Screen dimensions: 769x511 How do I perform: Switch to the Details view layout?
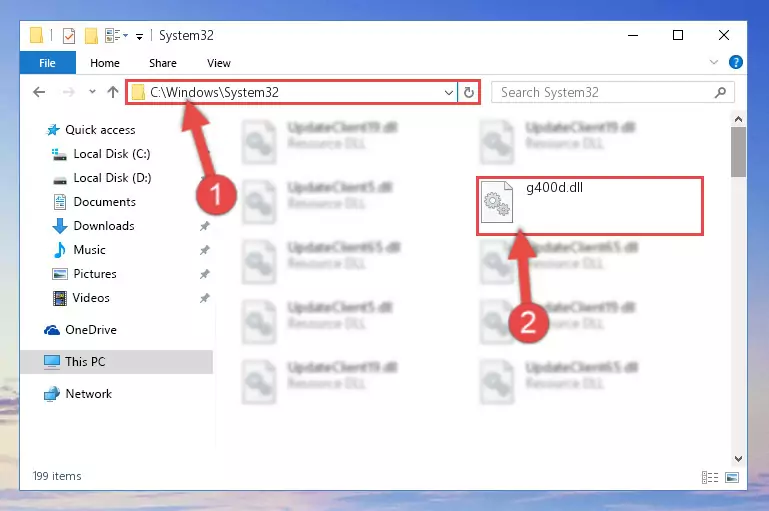710,477
